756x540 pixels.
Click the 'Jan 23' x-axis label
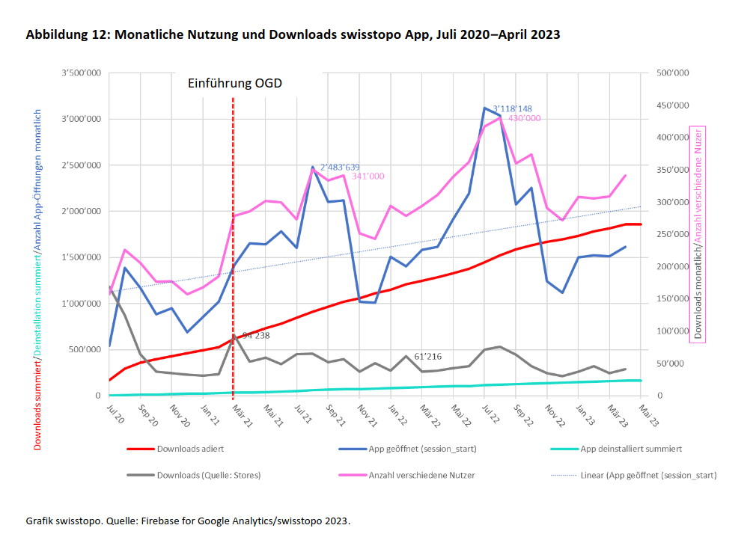pyautogui.click(x=585, y=415)
